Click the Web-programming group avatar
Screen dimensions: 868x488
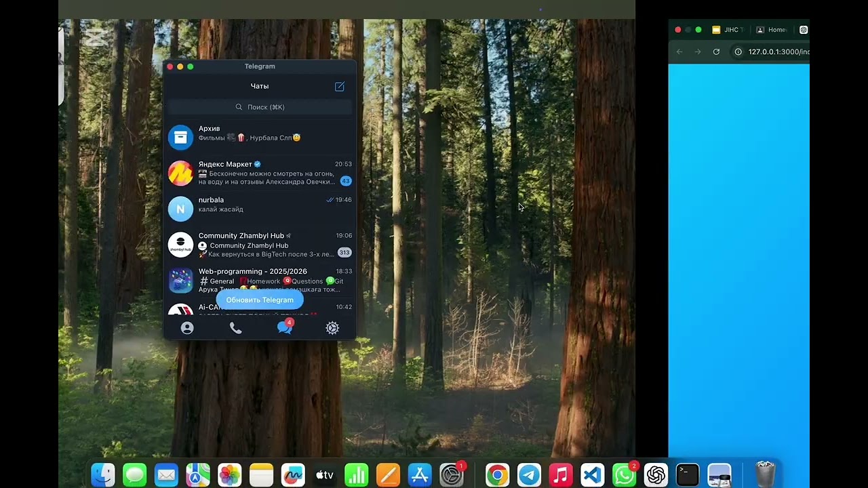pyautogui.click(x=180, y=281)
